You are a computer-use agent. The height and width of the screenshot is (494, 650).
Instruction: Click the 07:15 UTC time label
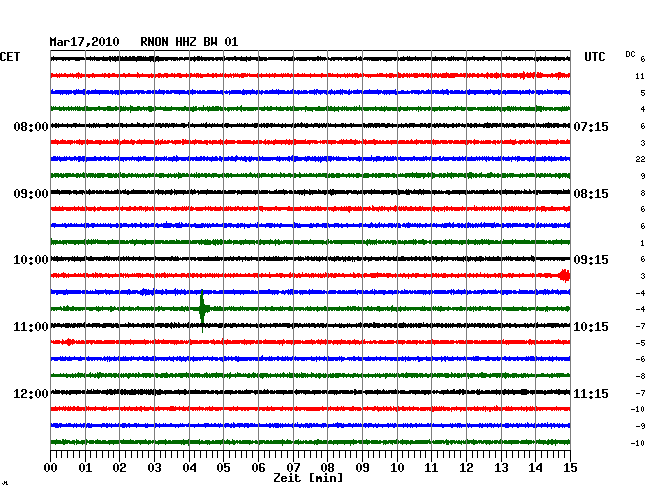coord(591,126)
